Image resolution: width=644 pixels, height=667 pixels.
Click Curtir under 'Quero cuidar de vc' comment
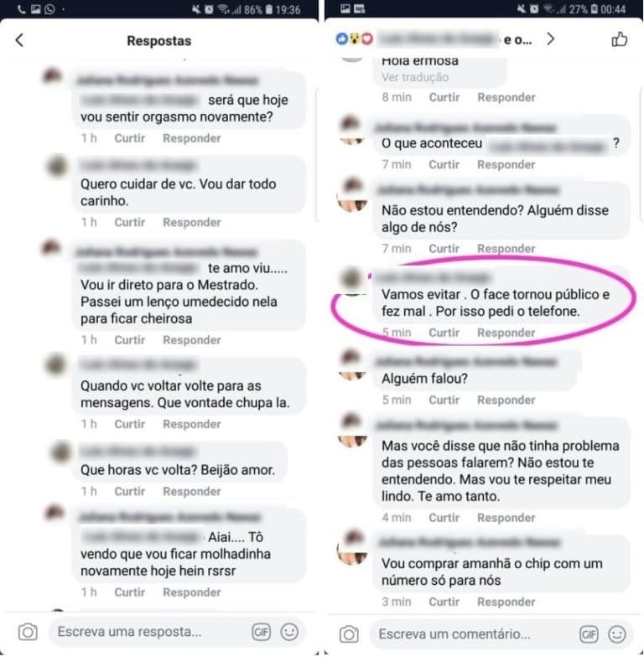tap(130, 222)
